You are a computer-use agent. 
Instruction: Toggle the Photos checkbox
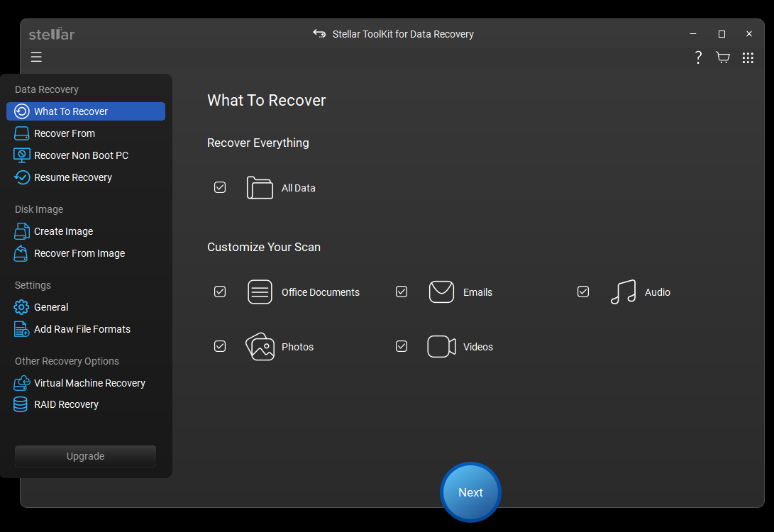click(220, 346)
